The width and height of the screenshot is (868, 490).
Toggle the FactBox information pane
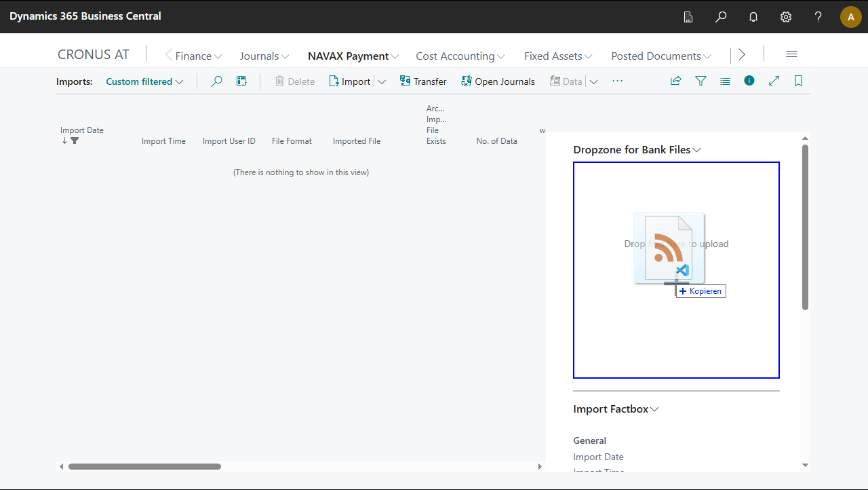click(749, 81)
